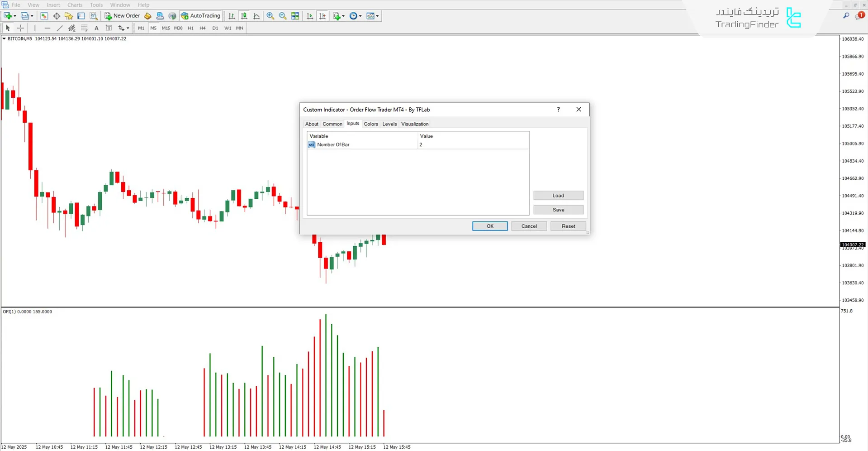Choose the Fibonacci Retracement tool
868x451 pixels.
point(84,28)
